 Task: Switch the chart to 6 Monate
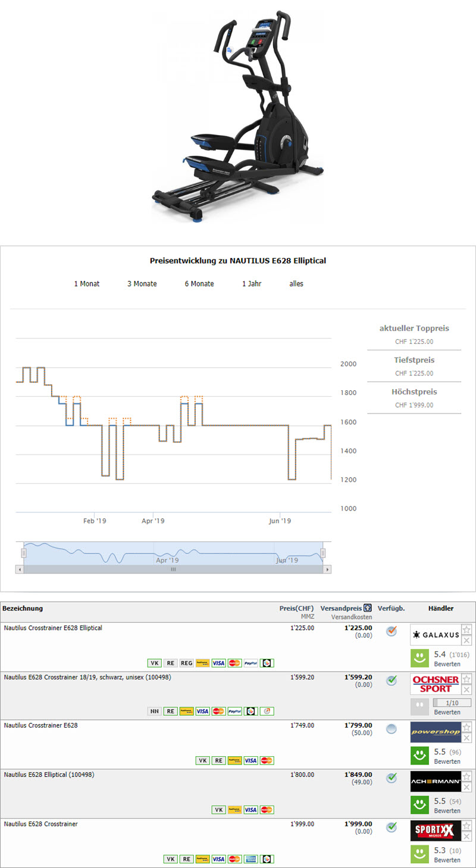(199, 284)
